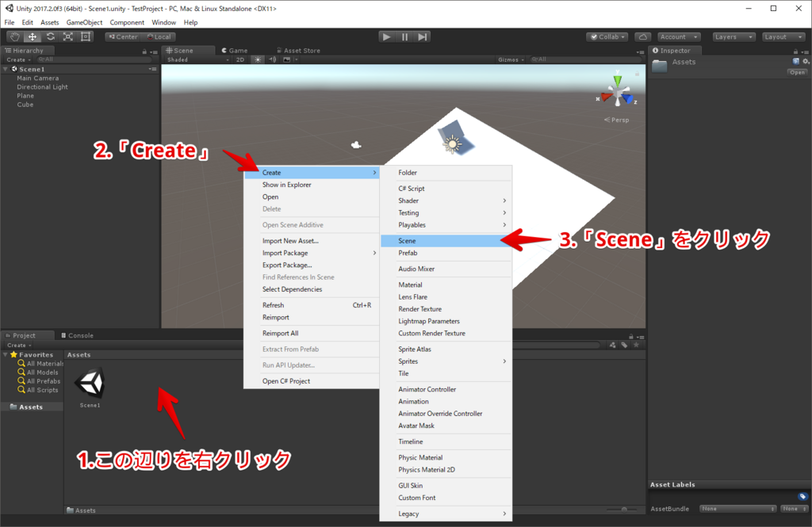Collapse Favorites tree

click(6, 354)
